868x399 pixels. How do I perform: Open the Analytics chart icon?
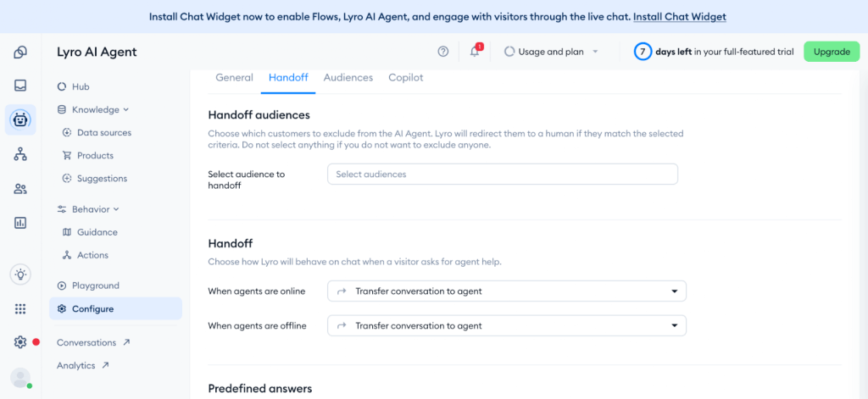(x=20, y=223)
